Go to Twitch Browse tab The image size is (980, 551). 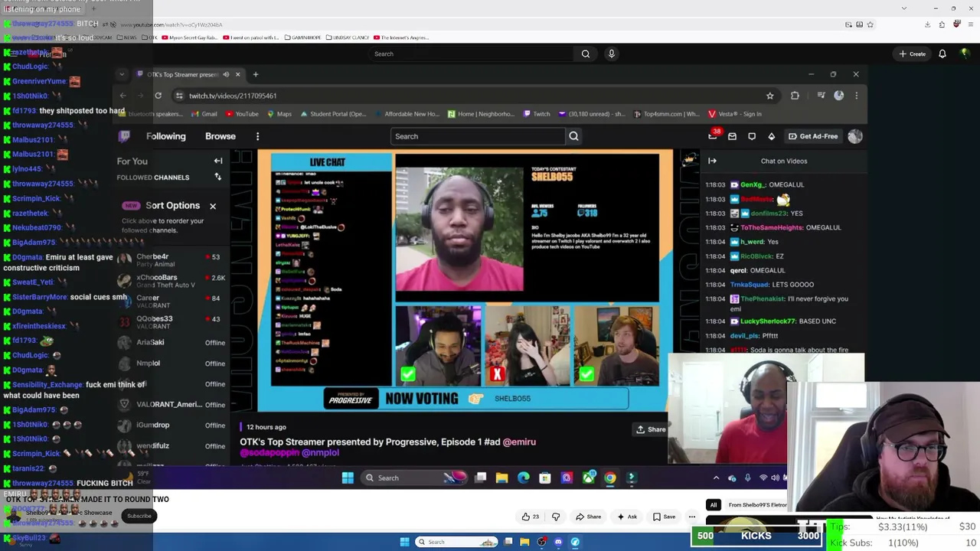click(x=220, y=136)
